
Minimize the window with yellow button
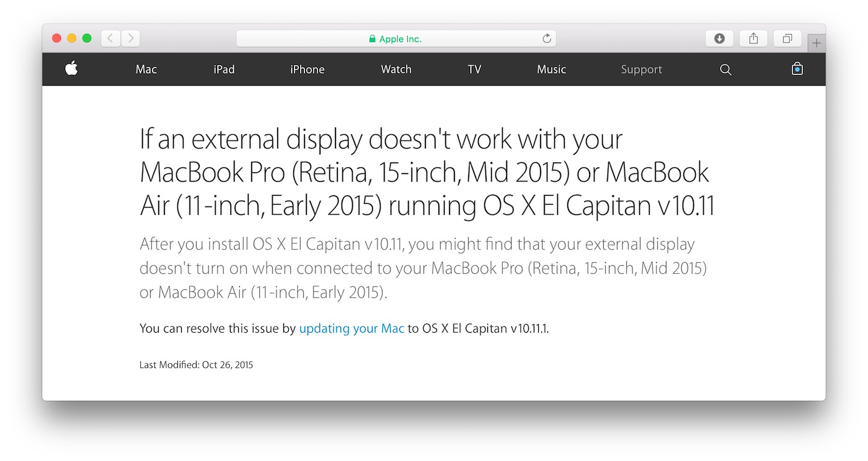point(72,38)
